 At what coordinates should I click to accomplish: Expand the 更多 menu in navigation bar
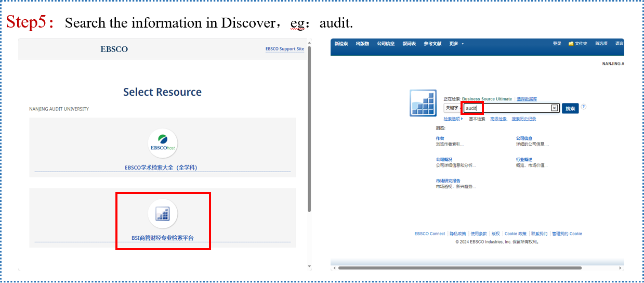[456, 44]
